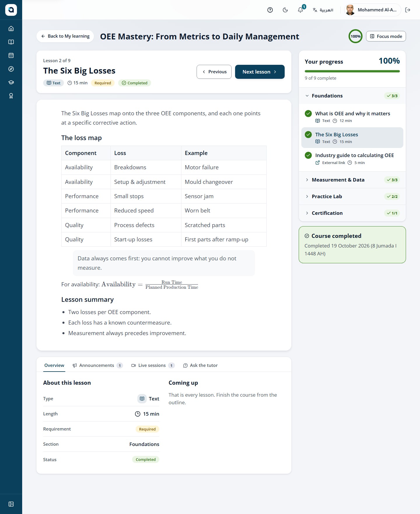Click the Setup & adjustment table cell
This screenshot has width=420, height=514.
[146, 182]
